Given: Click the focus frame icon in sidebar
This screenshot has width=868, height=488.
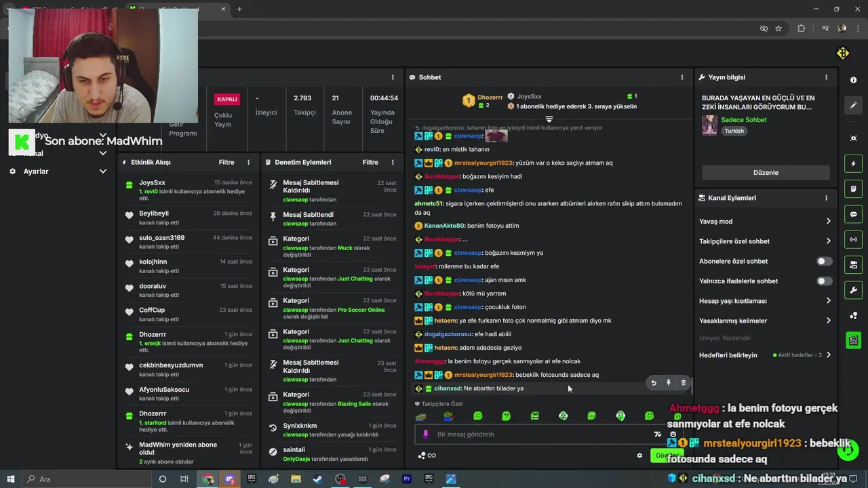Looking at the screenshot, I should pos(853,138).
